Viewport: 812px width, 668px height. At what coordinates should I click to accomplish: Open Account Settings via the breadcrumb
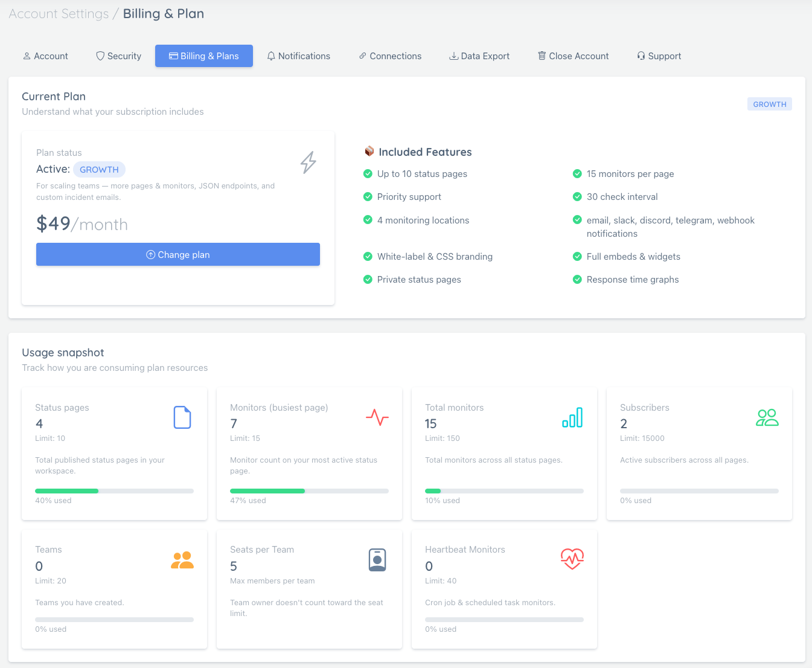tap(59, 13)
